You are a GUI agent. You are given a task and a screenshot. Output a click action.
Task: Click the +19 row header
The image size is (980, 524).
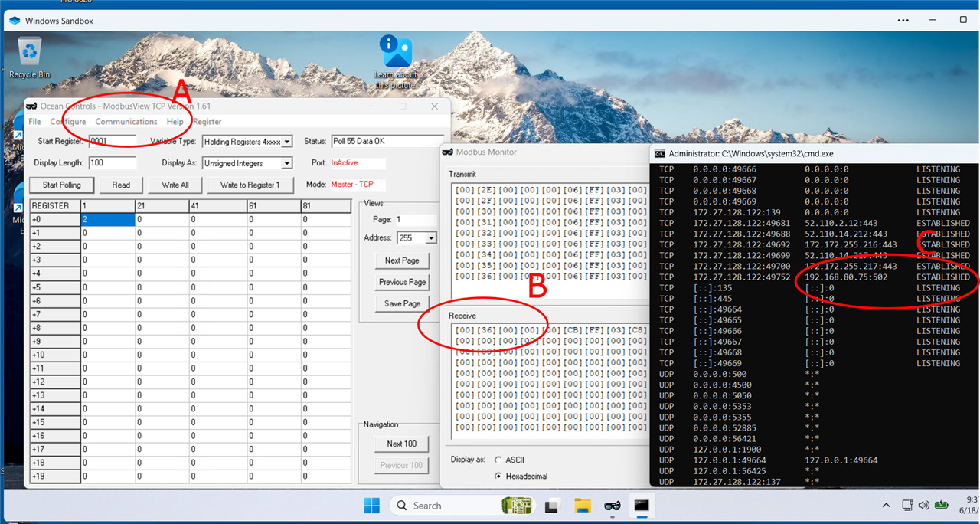[x=54, y=476]
